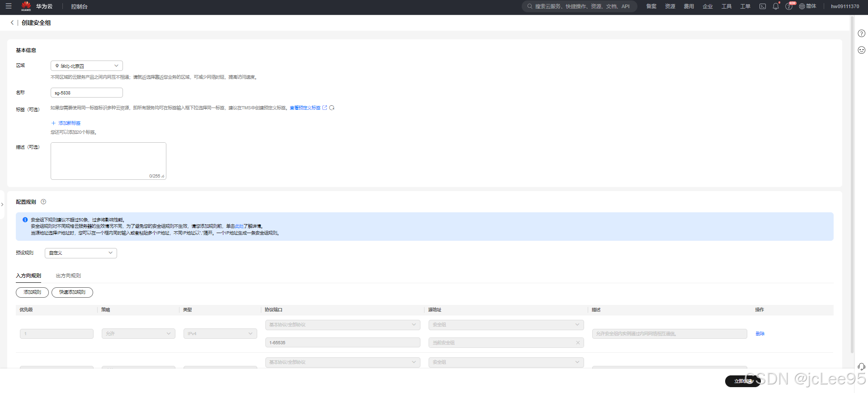Go back using the left arrow

12,23
